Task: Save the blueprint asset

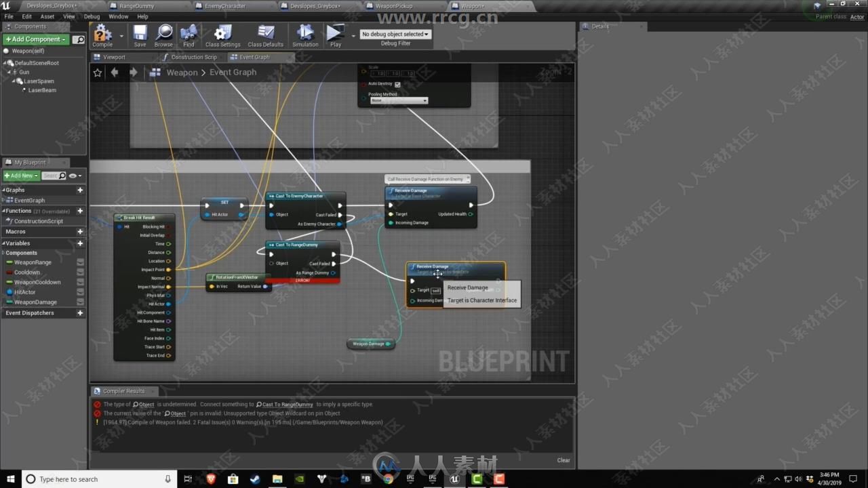Action: [140, 36]
